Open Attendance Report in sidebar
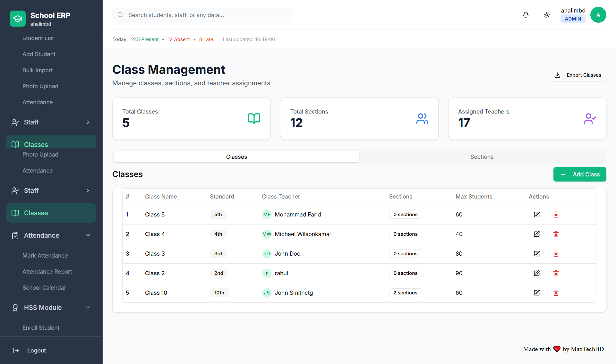This screenshot has width=616, height=364. click(x=47, y=272)
